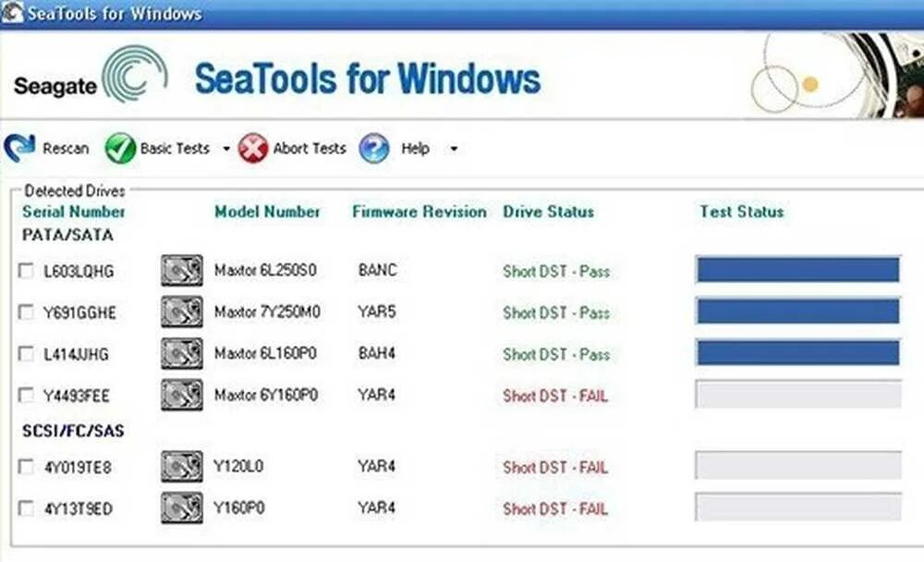This screenshot has width=924, height=562.
Task: Click drive icon for Y120L0 drive
Action: [182, 467]
